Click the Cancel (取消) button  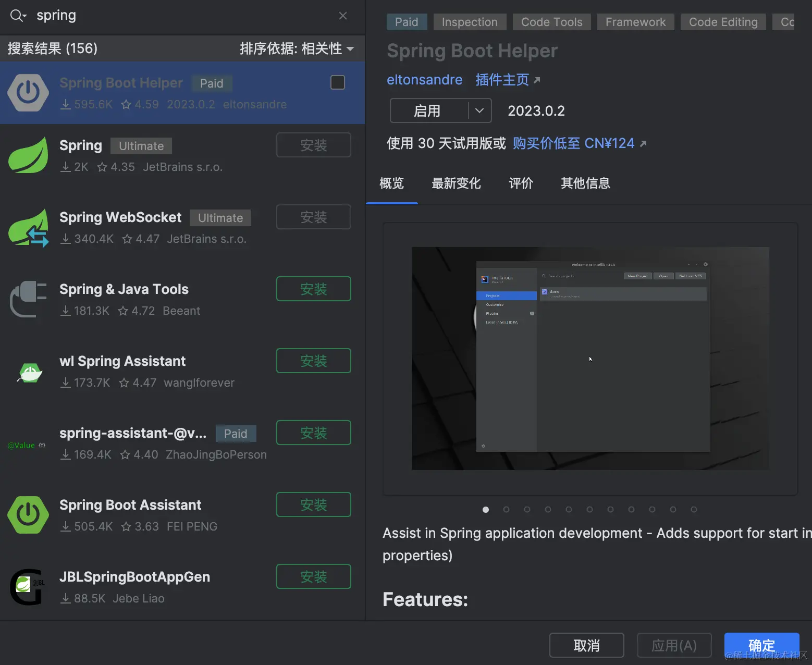[587, 645]
